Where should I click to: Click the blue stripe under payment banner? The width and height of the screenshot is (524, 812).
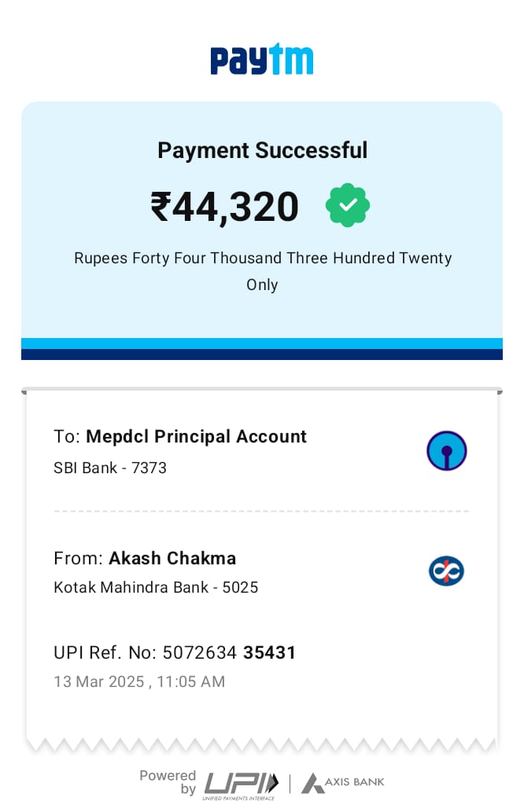(x=262, y=349)
